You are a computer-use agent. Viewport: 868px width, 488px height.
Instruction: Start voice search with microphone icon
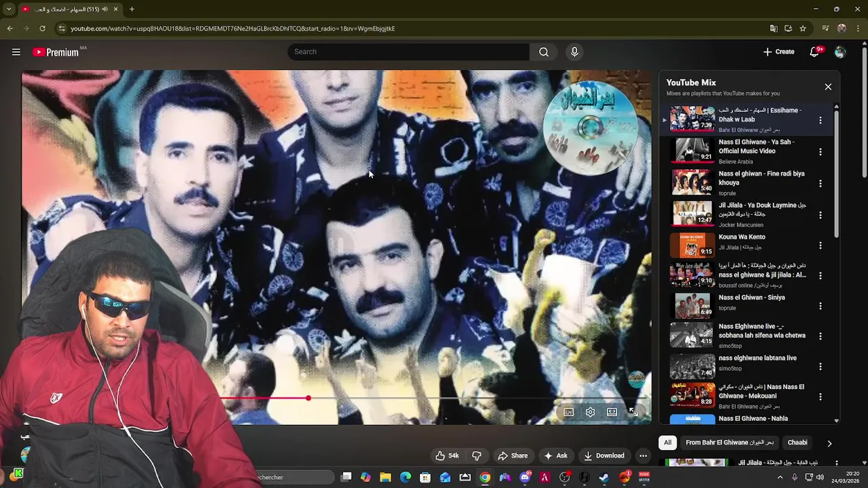coord(574,52)
